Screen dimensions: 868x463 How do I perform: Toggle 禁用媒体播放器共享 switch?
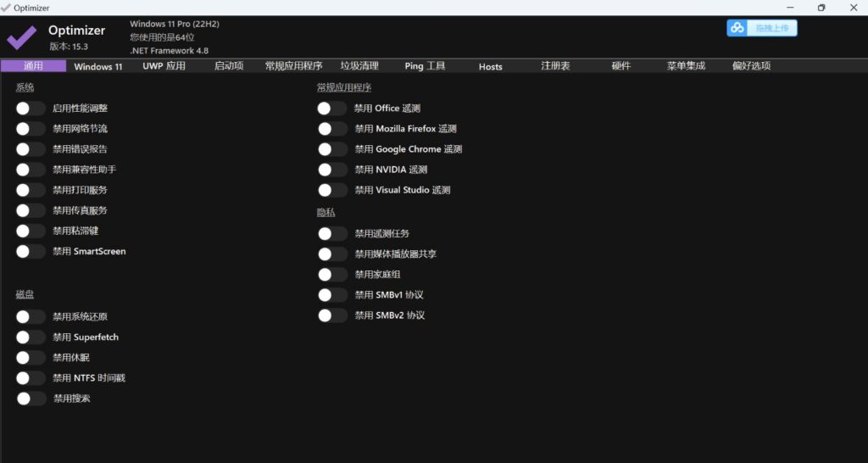[x=332, y=254]
